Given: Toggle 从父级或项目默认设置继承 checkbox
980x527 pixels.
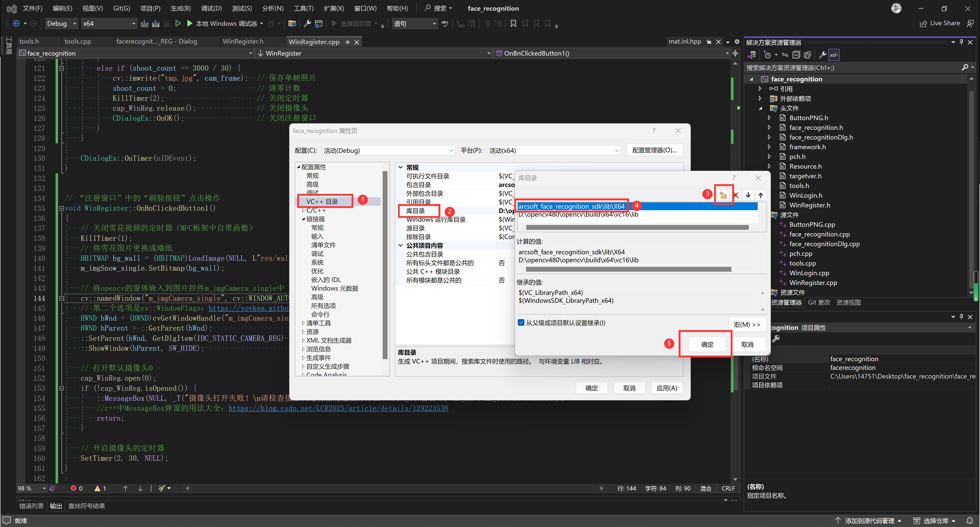Looking at the screenshot, I should (521, 323).
